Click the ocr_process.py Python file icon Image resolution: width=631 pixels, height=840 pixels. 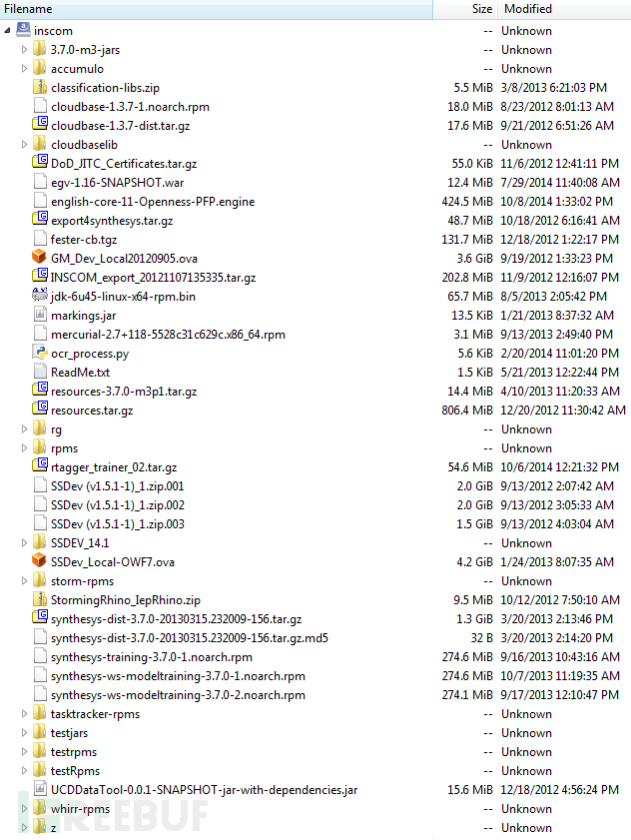[40, 352]
